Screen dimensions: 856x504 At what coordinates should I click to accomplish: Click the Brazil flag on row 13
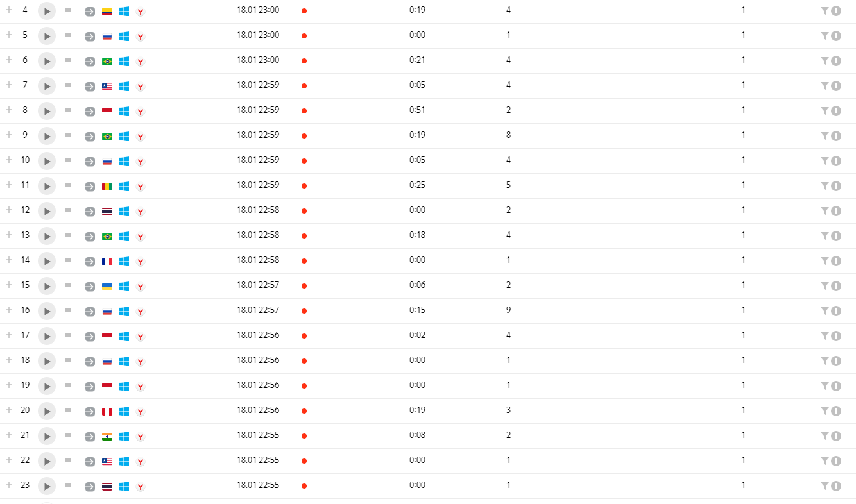107,237
